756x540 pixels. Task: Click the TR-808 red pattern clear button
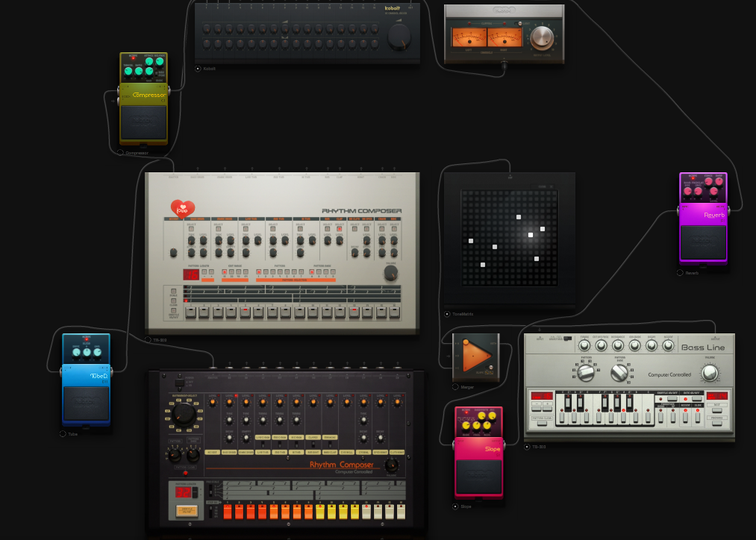[186, 473]
